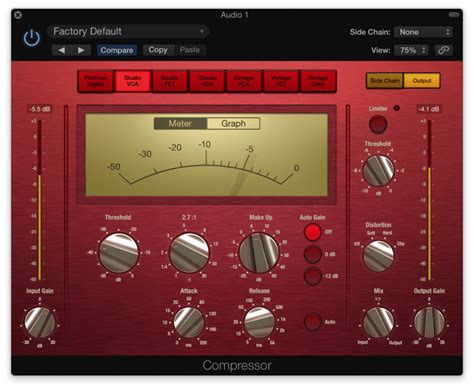
Task: Toggle the Limiter on button
Action: click(378, 124)
